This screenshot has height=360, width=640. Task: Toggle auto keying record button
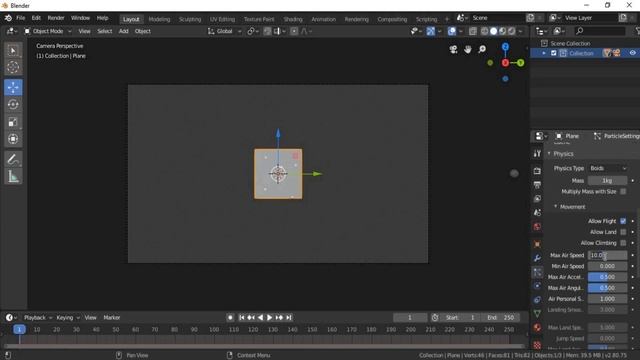(x=230, y=318)
